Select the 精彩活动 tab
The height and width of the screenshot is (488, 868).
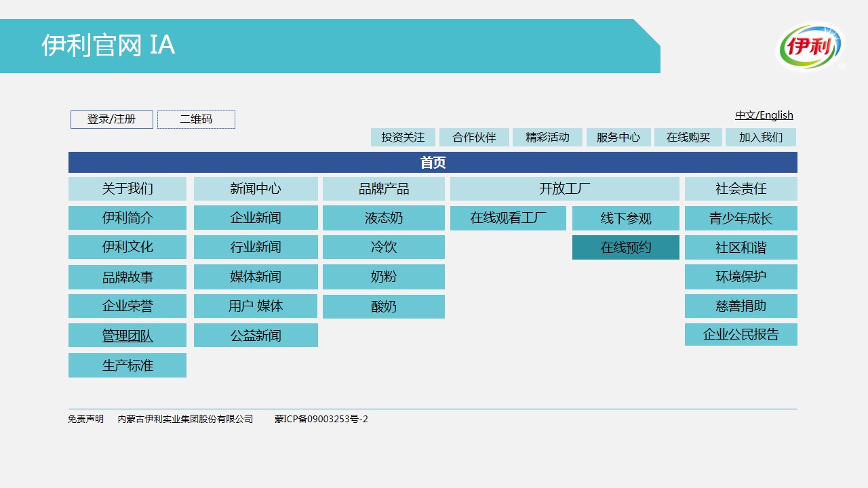click(547, 137)
